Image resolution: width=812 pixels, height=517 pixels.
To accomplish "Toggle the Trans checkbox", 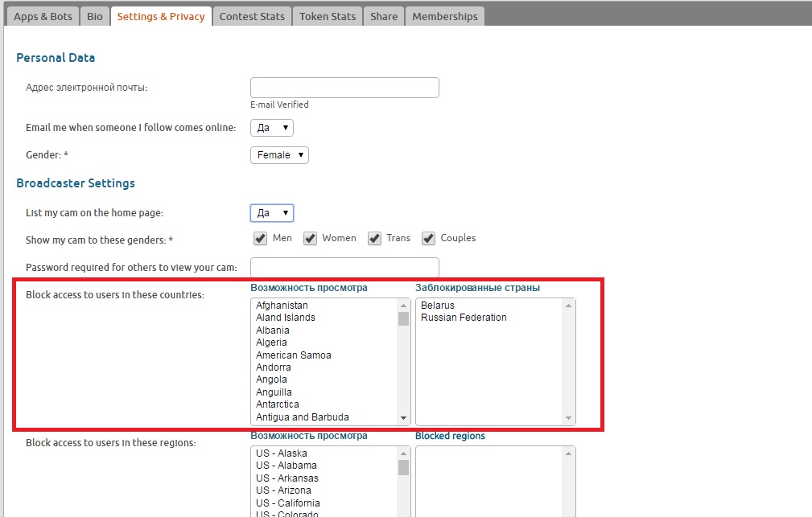I will pos(374,238).
